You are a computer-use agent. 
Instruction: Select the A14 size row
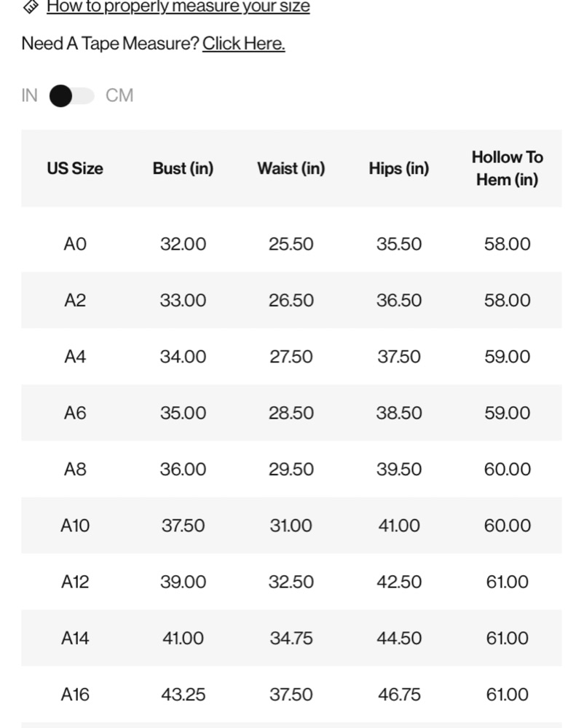291,638
